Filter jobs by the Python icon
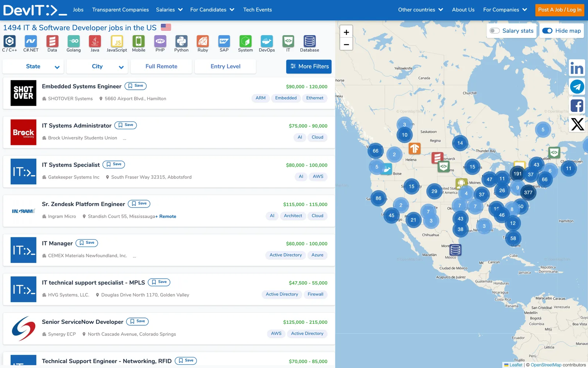This screenshot has width=588, height=368. (x=181, y=41)
